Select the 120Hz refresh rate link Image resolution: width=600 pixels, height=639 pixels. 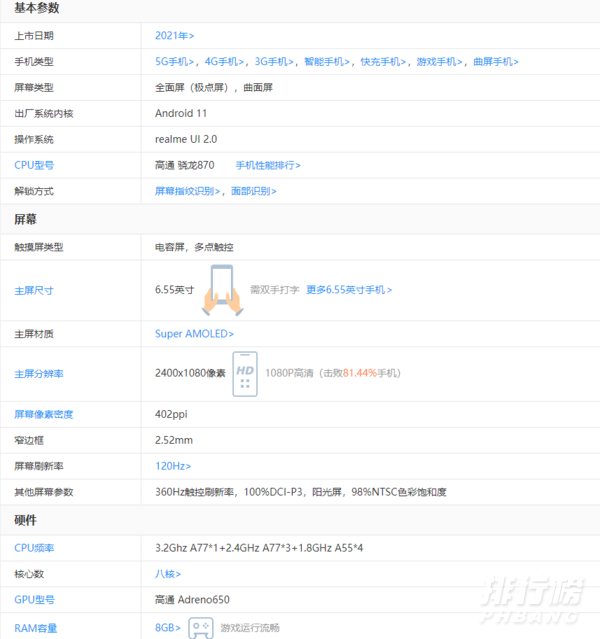tap(173, 466)
